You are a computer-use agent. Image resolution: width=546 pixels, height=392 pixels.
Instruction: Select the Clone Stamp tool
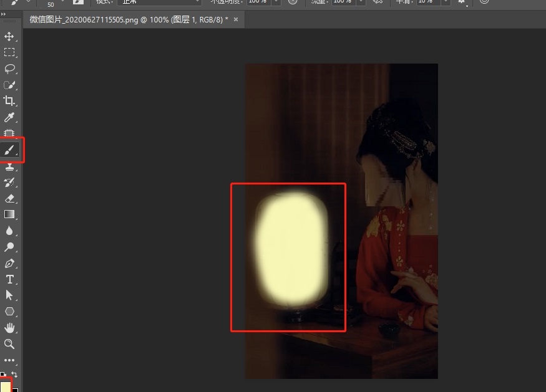9,166
